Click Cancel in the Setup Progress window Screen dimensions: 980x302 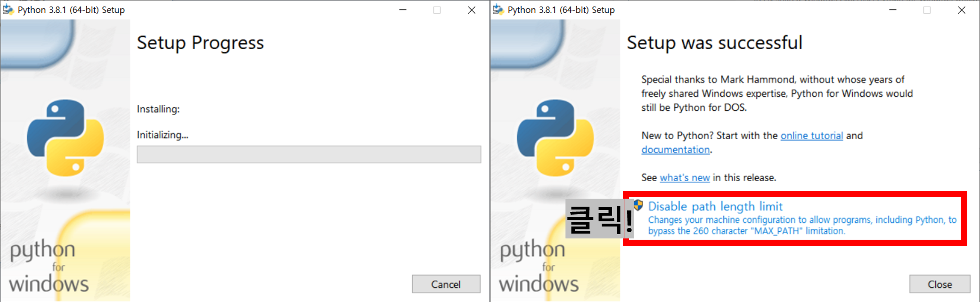446,284
